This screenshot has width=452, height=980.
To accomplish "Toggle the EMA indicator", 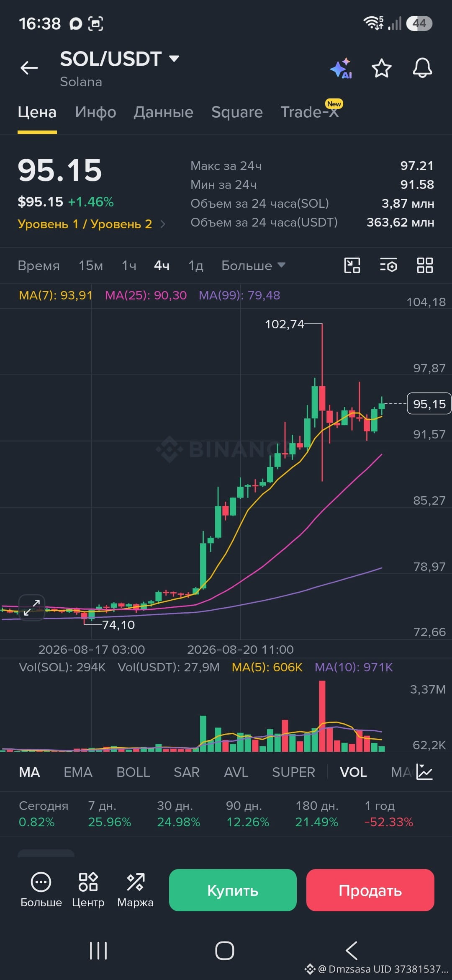I will (78, 772).
